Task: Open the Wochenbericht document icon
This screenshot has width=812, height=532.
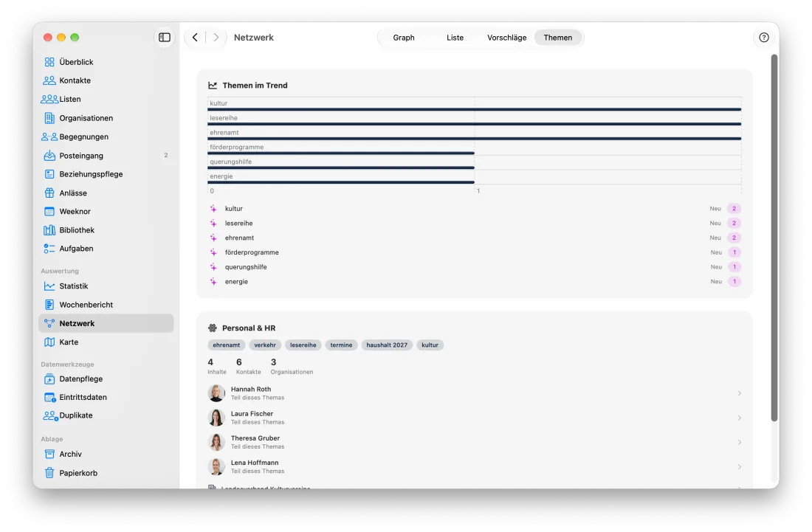Action: pyautogui.click(x=49, y=305)
